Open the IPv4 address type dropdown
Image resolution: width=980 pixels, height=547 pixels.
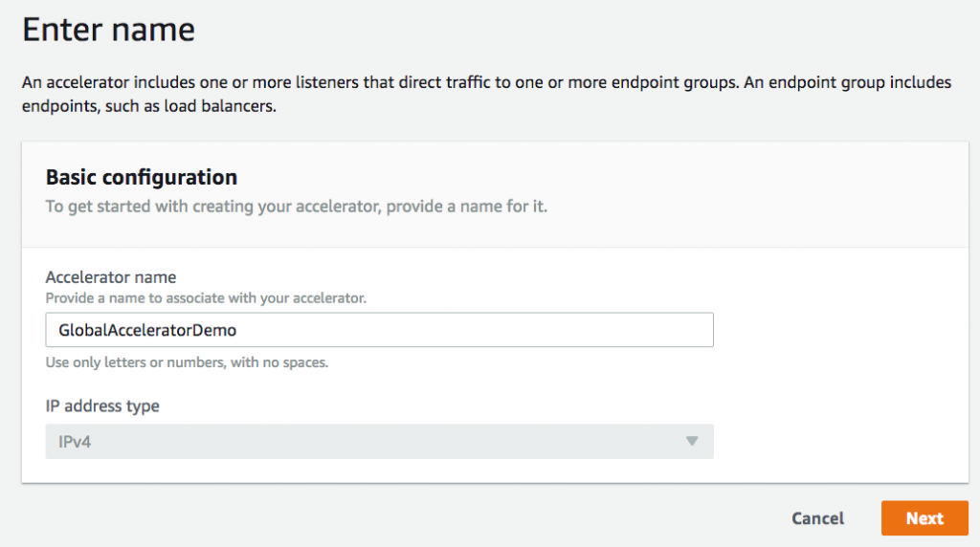379,442
